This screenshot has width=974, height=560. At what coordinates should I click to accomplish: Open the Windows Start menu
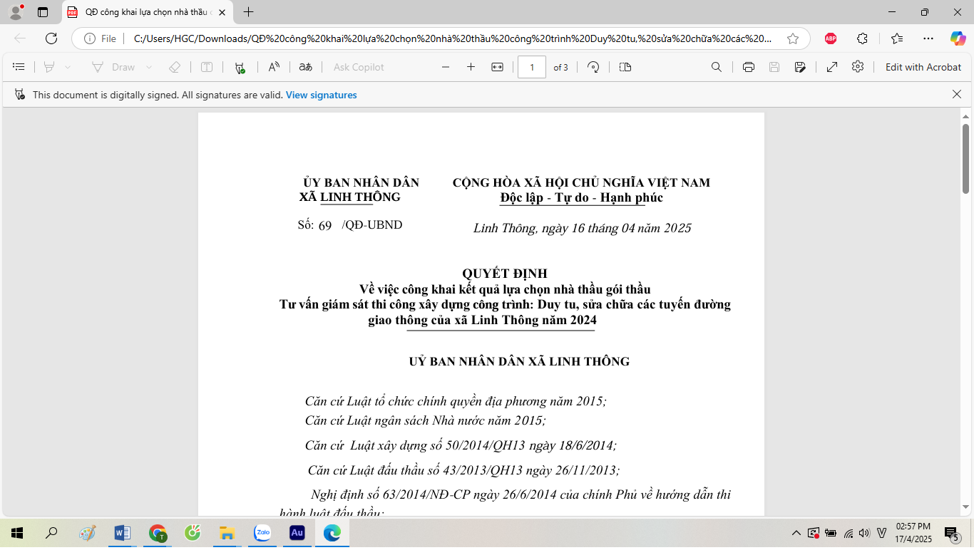pyautogui.click(x=17, y=533)
